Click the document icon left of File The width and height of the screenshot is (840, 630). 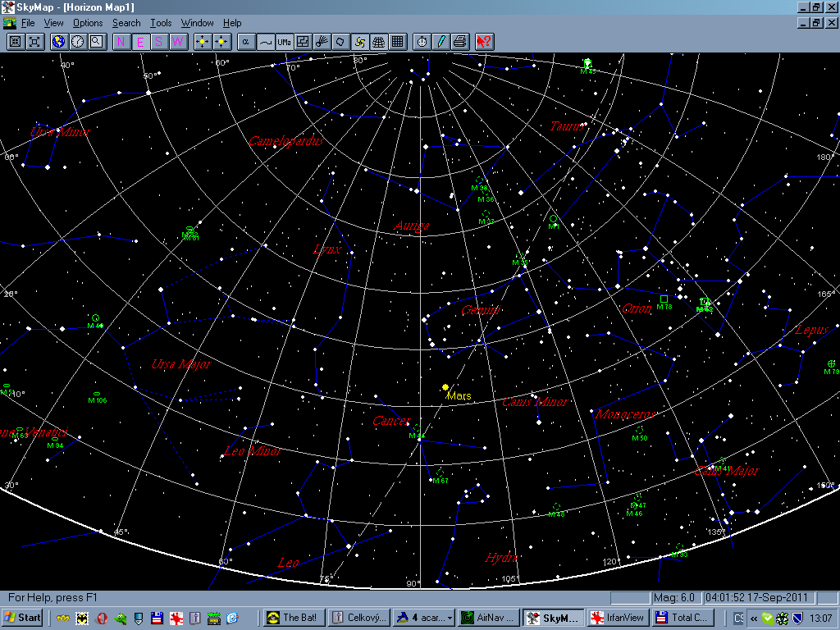[10, 23]
